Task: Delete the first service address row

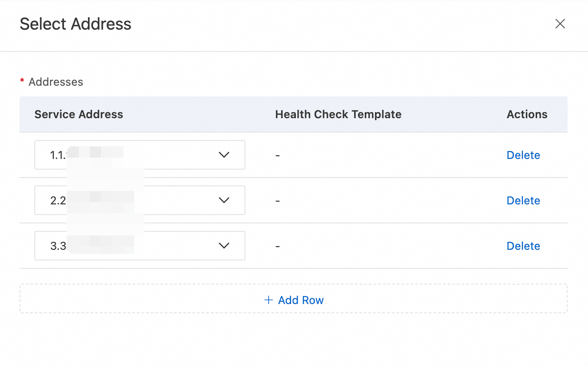Action: click(523, 155)
